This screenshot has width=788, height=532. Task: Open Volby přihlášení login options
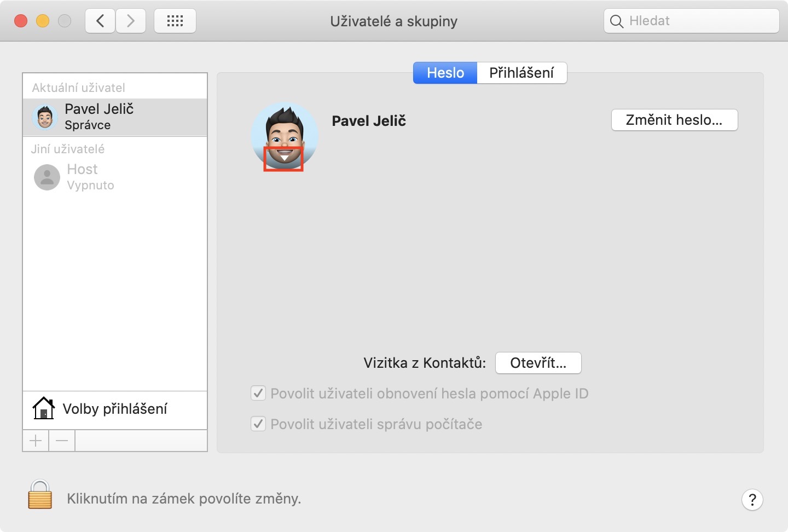click(115, 409)
